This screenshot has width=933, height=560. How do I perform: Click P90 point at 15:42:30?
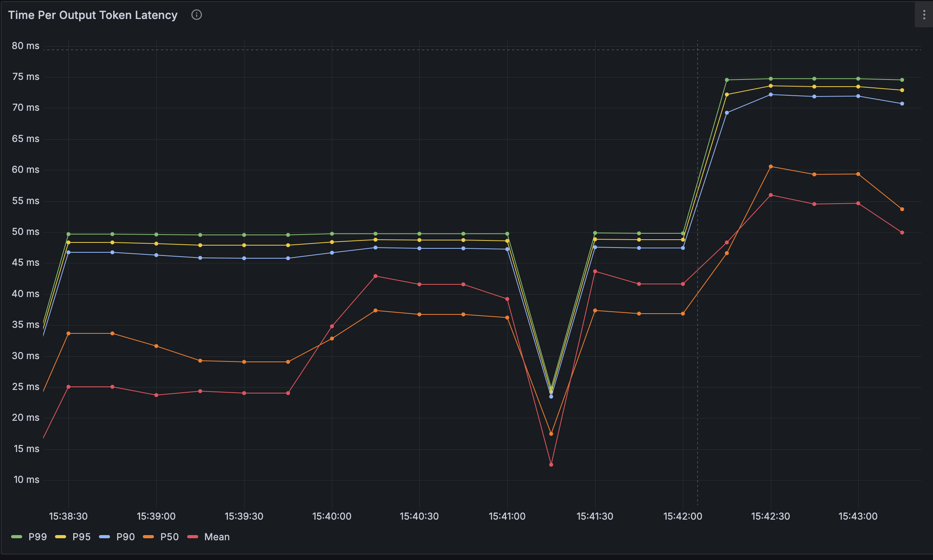coord(770,95)
